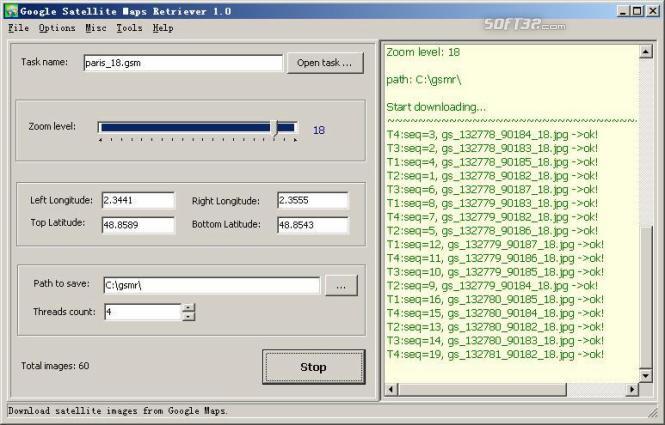Image resolution: width=665 pixels, height=425 pixels.
Task: Focus the Left Longitude field
Action: click(138, 200)
